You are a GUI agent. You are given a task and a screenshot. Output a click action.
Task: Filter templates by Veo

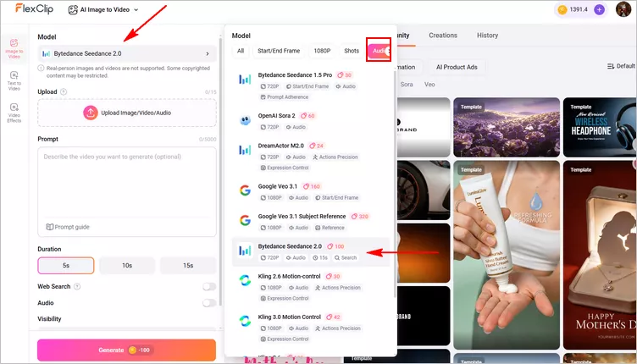[x=429, y=85]
